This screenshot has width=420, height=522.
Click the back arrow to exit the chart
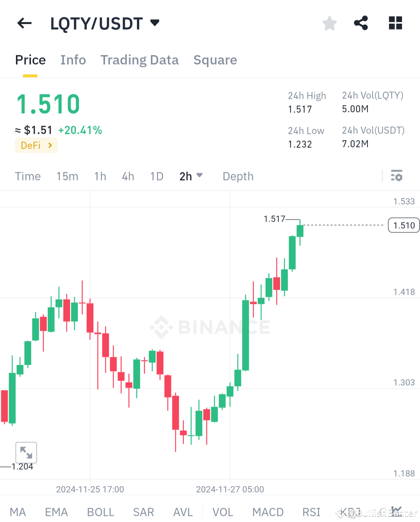pos(24,23)
